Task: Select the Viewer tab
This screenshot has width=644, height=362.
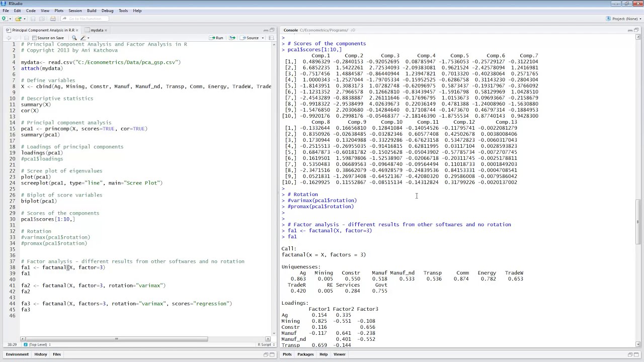Action: (340, 354)
